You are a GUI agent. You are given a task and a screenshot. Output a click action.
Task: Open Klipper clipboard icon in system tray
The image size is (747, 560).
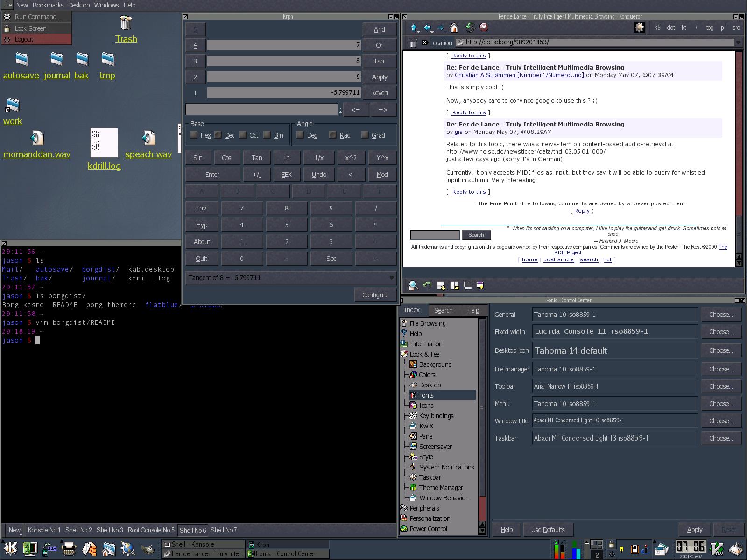[x=634, y=549]
